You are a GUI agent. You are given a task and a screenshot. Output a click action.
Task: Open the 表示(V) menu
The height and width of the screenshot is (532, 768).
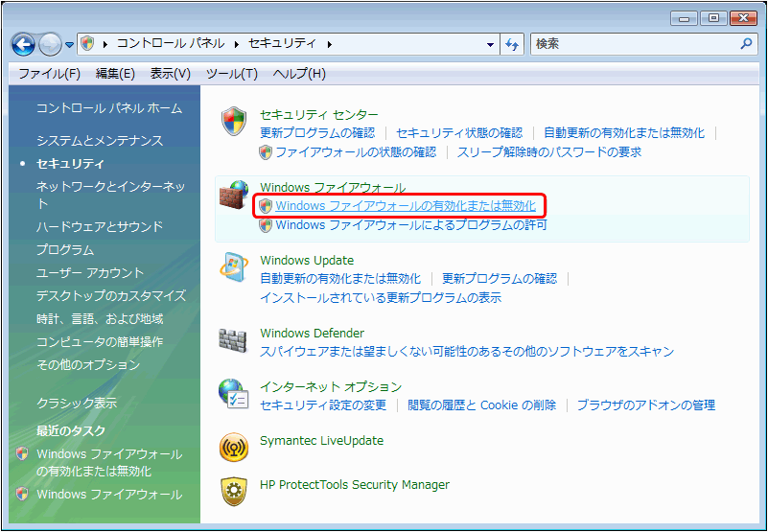pyautogui.click(x=170, y=74)
